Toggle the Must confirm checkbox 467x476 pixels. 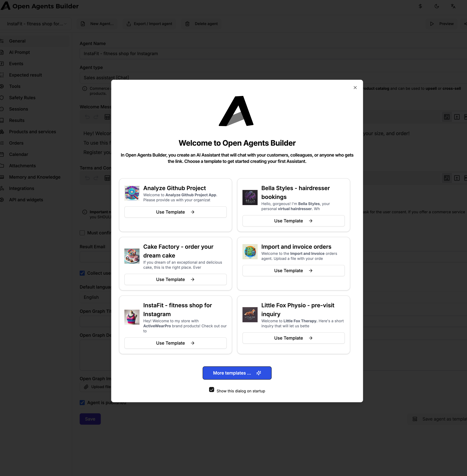pos(82,233)
